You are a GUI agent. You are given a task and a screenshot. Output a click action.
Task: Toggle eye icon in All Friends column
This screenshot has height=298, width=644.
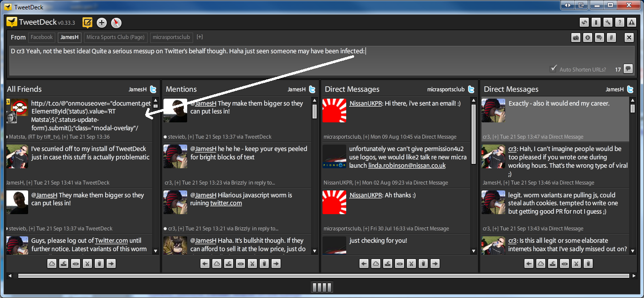[76, 264]
